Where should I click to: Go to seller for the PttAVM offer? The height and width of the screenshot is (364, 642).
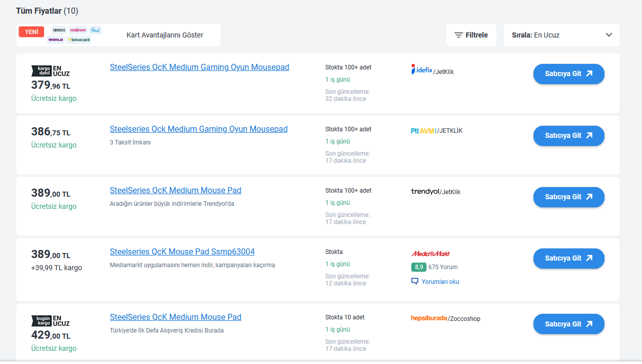pos(568,135)
